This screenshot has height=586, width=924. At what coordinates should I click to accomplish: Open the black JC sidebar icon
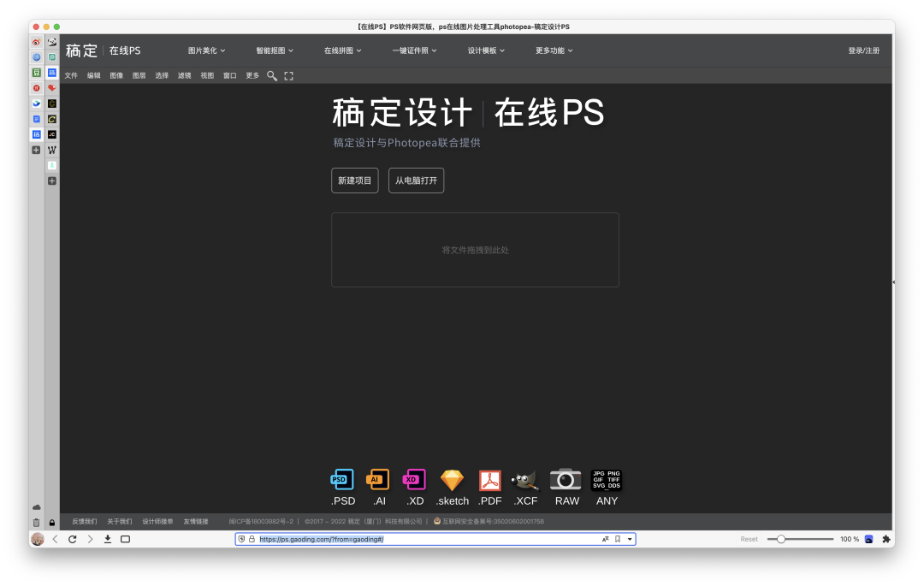[x=52, y=134]
